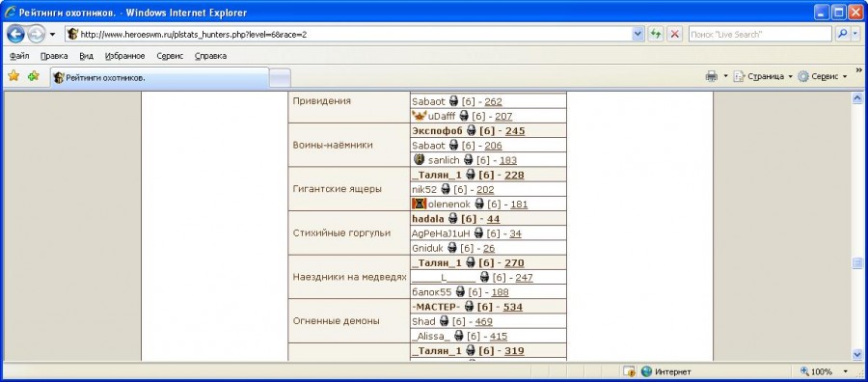The height and width of the screenshot is (382, 868).
Task: Expand the command bar overflow chevron
Action: click(x=859, y=70)
